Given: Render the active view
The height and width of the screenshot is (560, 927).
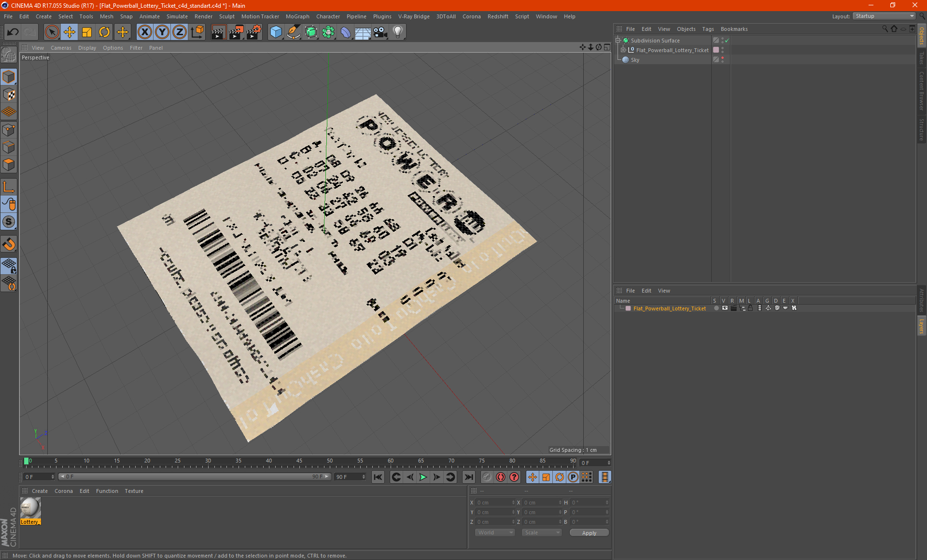Looking at the screenshot, I should (218, 32).
